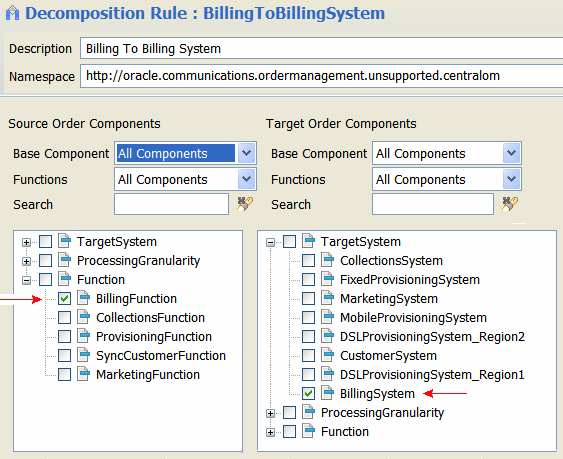Collapse target TargetSystem tree node

point(270,242)
